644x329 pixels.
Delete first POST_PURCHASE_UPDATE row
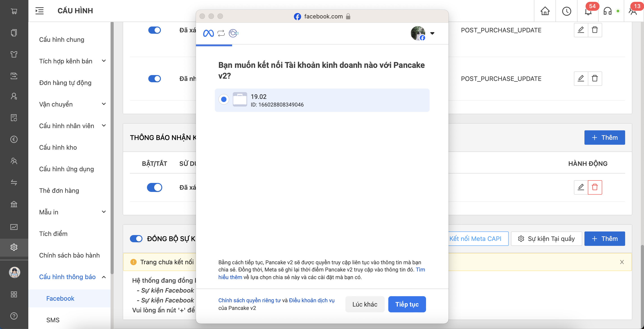point(595,30)
